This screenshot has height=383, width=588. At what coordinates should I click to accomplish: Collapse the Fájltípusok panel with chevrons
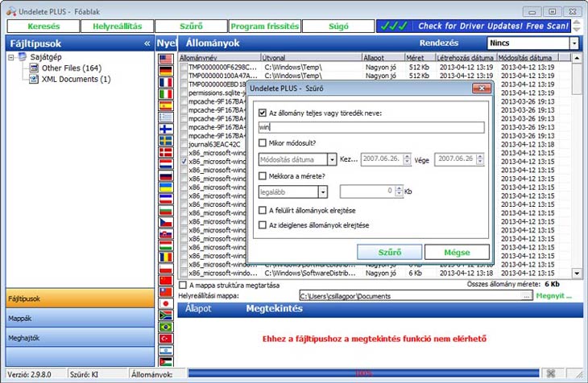[147, 43]
